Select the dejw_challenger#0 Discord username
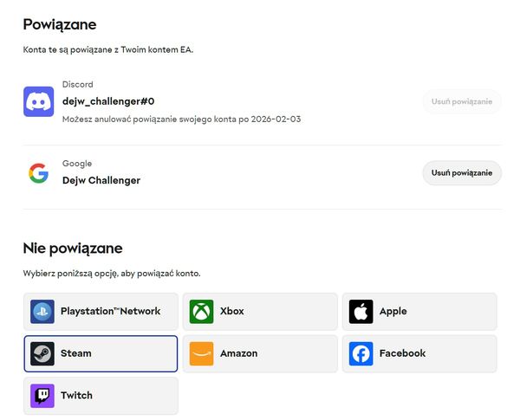Screen dimensions: 520x420 108,101
